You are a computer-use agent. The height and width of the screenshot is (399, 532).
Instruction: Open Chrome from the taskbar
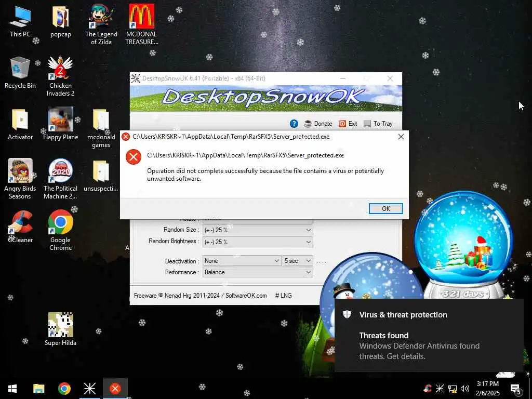pos(64,389)
